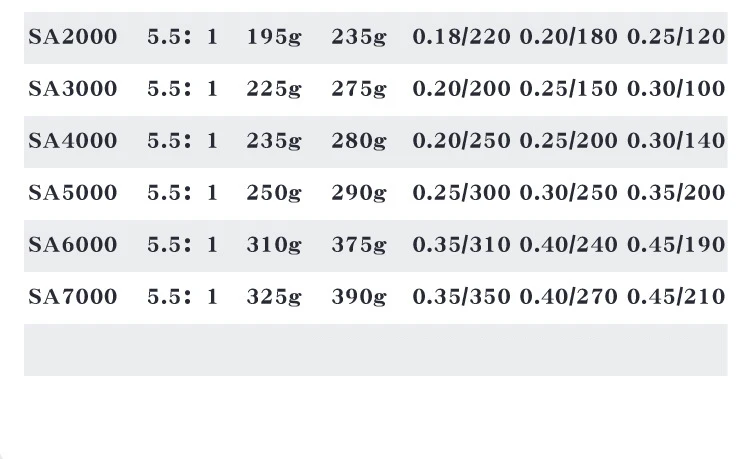The image size is (750, 459).
Task: Select the 275g weight cell
Action: pos(358,89)
